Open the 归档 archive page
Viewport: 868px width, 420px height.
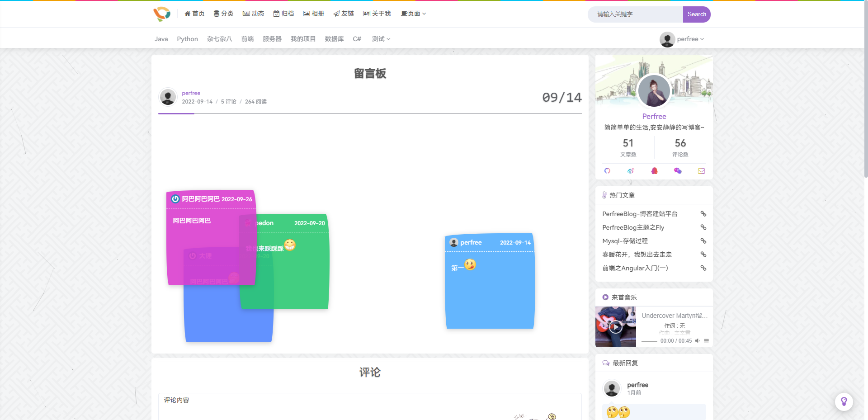(x=283, y=14)
